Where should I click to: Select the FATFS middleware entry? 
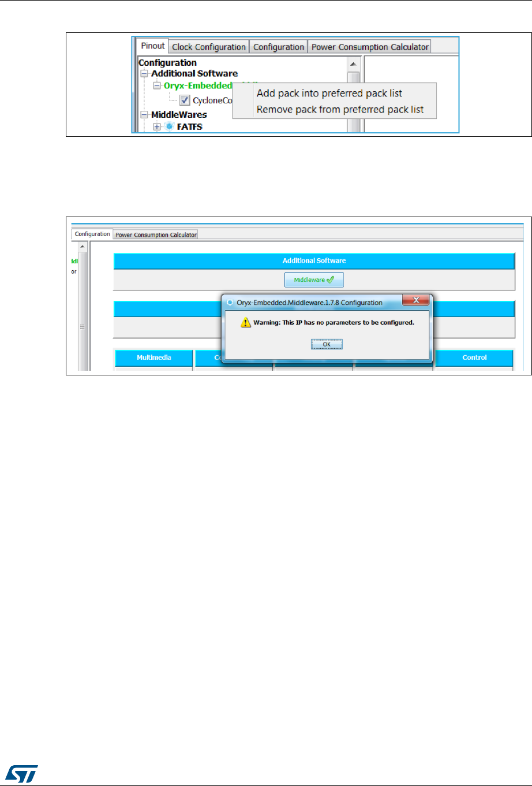(x=190, y=126)
